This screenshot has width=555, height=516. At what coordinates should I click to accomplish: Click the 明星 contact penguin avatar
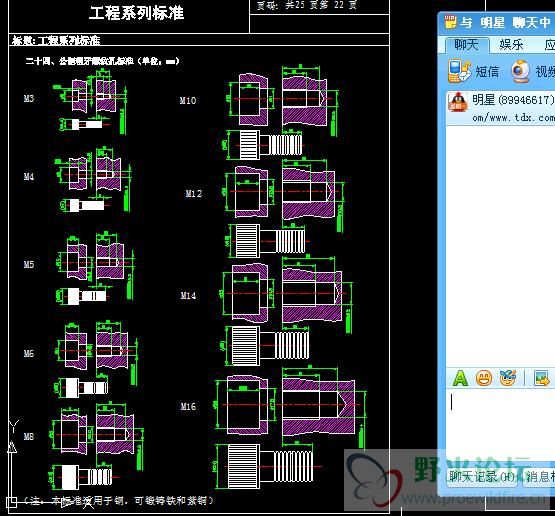click(x=458, y=102)
